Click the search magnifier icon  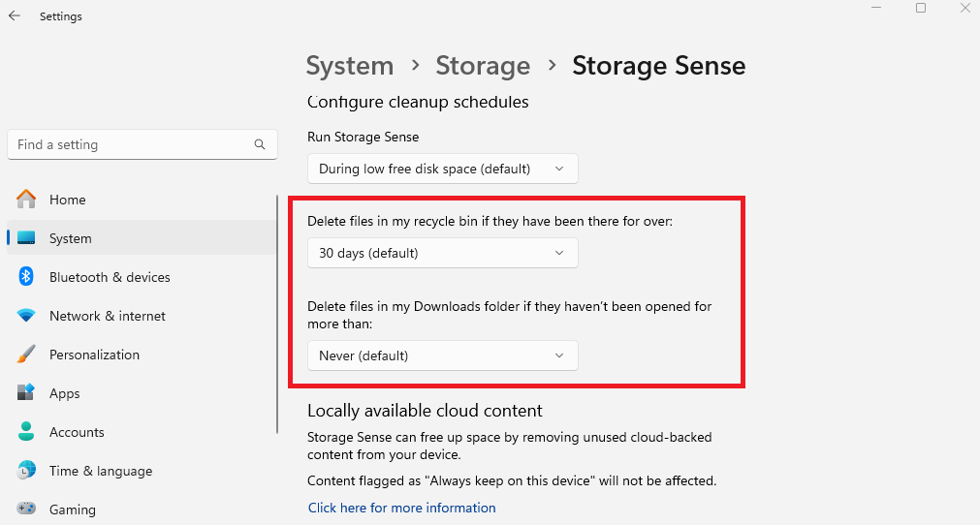(260, 144)
